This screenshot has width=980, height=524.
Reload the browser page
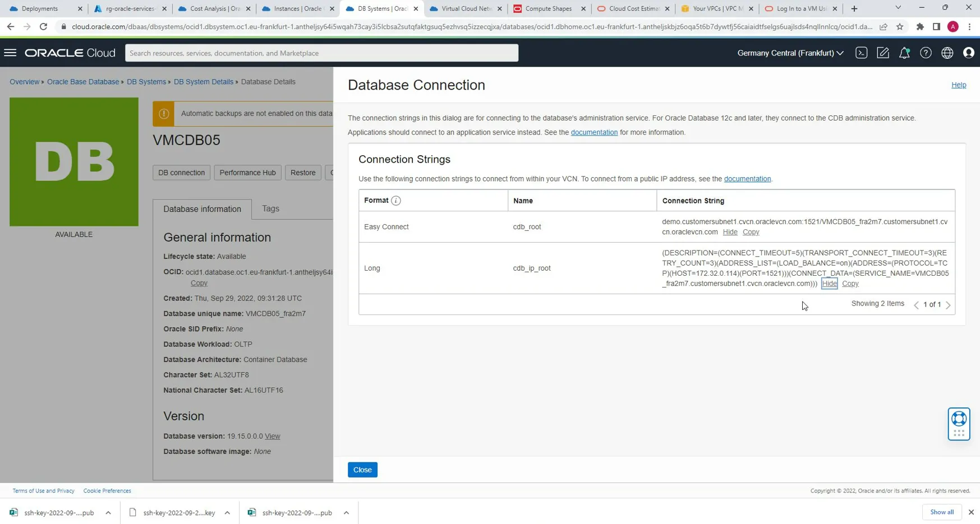click(43, 27)
